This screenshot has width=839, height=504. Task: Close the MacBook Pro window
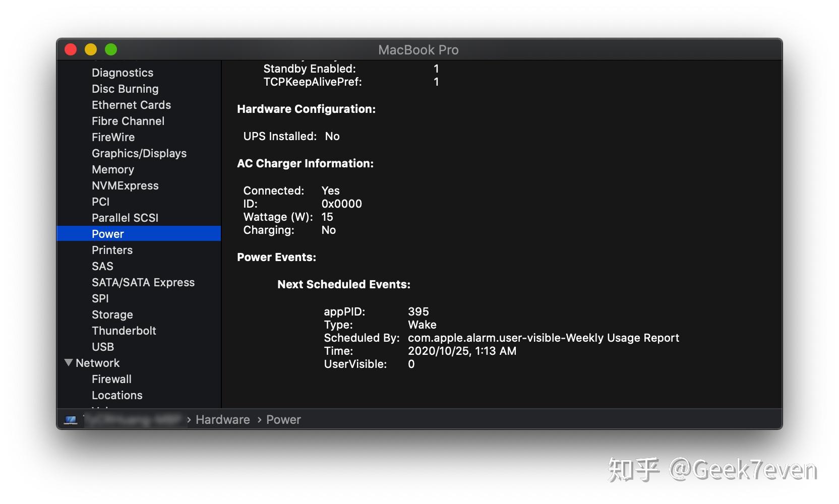[x=71, y=49]
